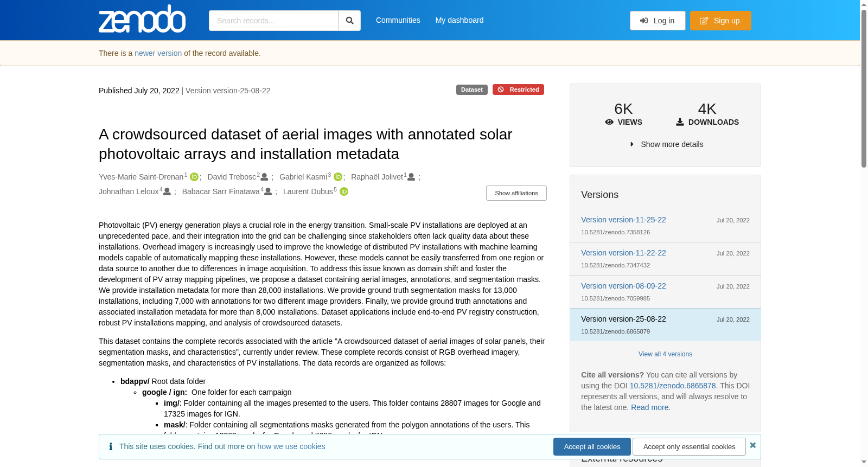This screenshot has height=467, width=868.
Task: Open the DOI 10.5281/zenodo.6865878 link
Action: [673, 386]
